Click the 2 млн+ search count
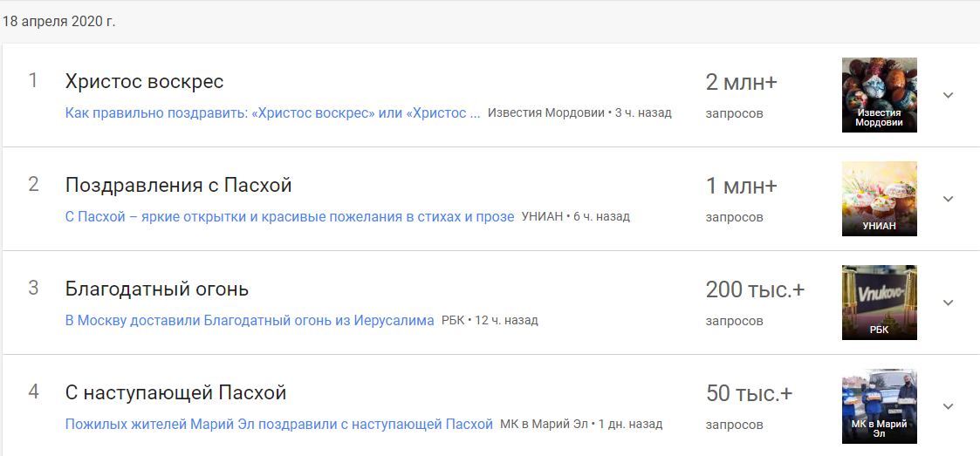 [x=741, y=82]
